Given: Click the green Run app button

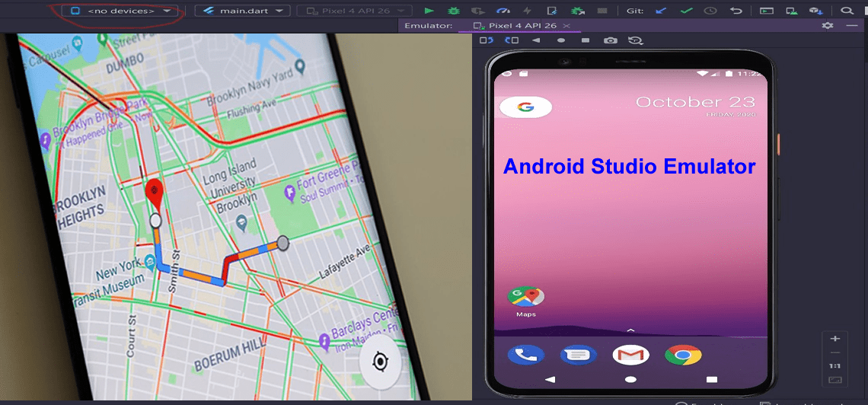Looking at the screenshot, I should pos(429,11).
